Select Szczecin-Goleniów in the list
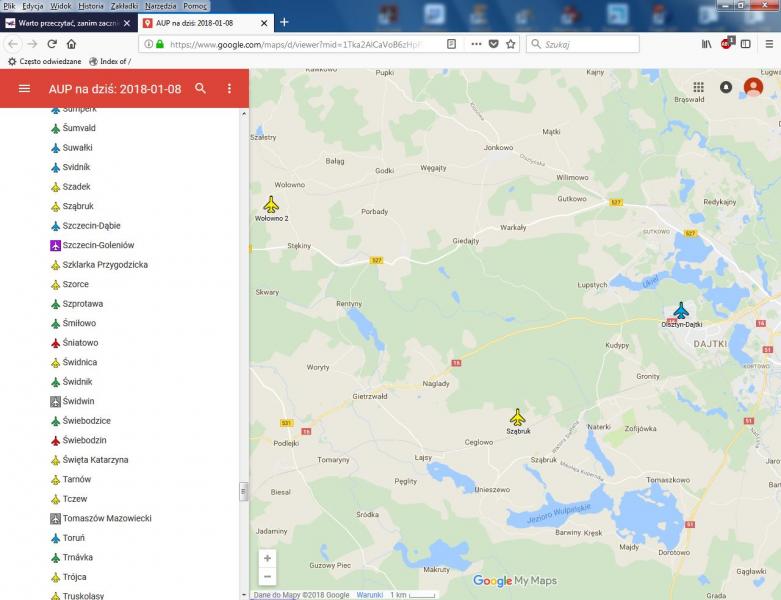 coord(98,245)
